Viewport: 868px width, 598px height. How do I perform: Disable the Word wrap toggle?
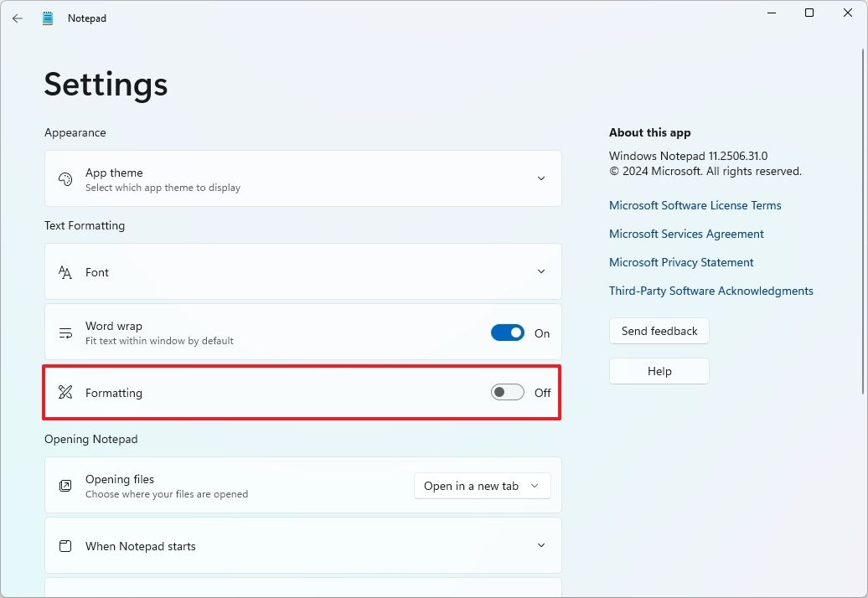pyautogui.click(x=507, y=333)
